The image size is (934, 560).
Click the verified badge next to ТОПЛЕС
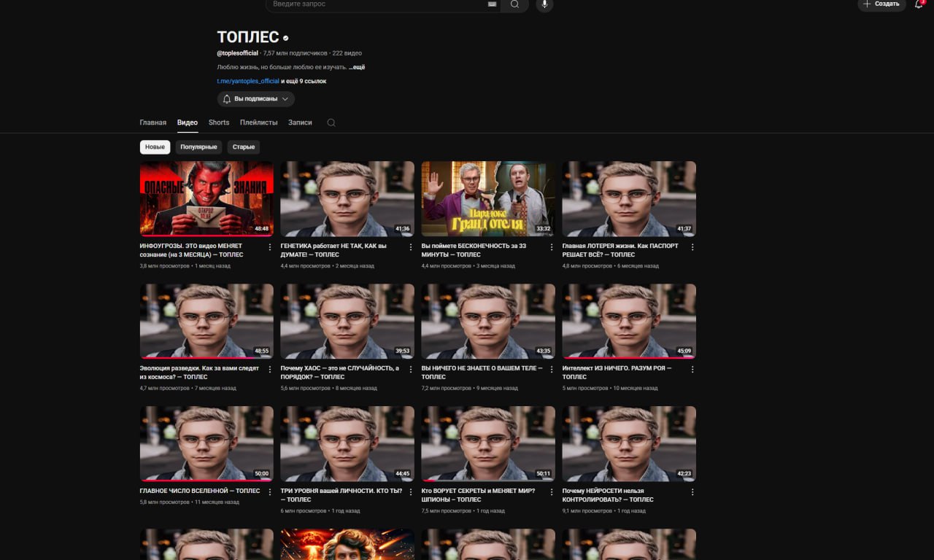286,38
